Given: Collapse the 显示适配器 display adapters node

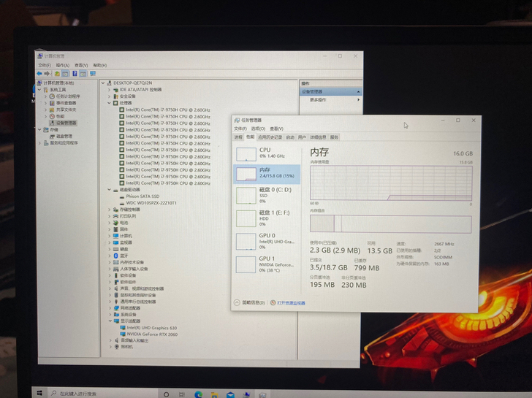Looking at the screenshot, I should point(110,321).
